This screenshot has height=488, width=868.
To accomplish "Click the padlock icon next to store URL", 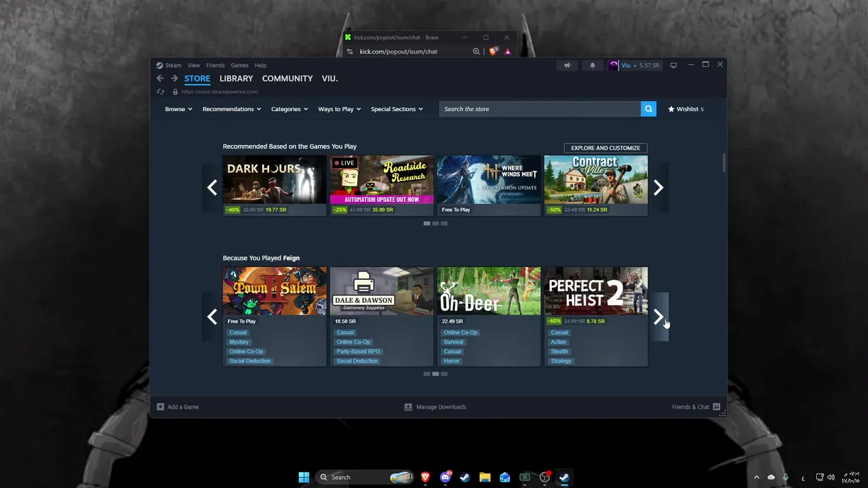I will click(x=175, y=91).
